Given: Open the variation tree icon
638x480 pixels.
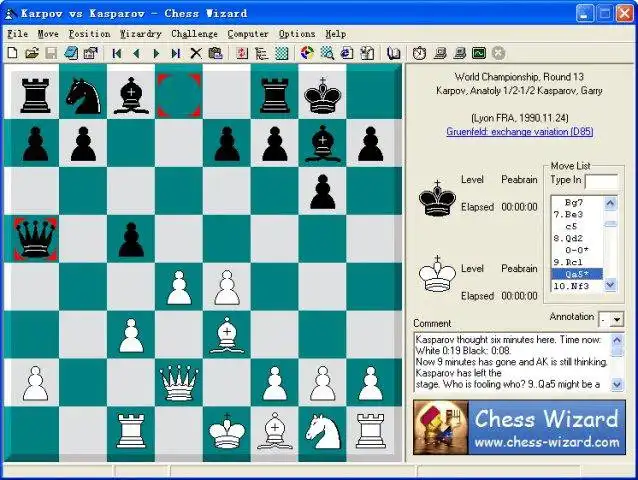Looking at the screenshot, I should tap(262, 53).
